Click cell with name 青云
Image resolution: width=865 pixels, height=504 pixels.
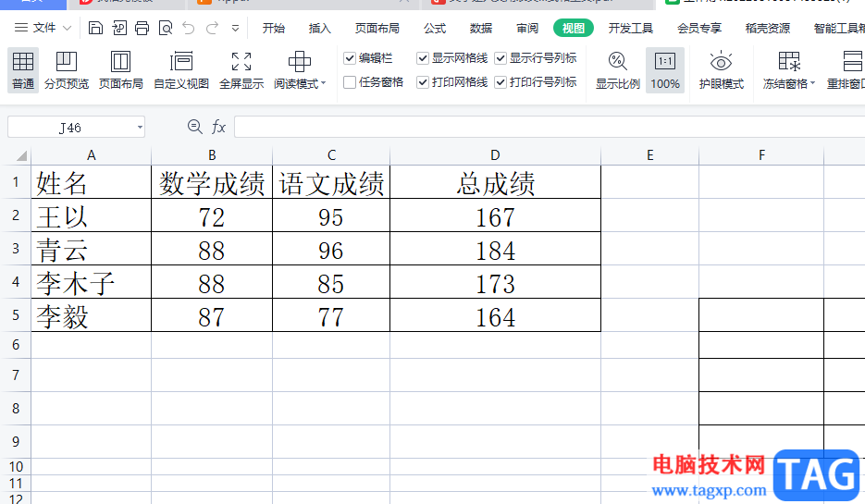pos(91,249)
